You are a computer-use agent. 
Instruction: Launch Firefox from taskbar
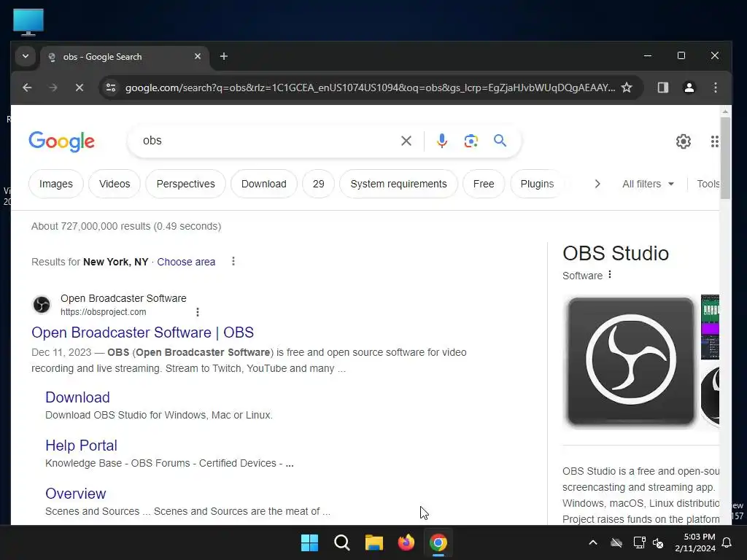(x=406, y=542)
